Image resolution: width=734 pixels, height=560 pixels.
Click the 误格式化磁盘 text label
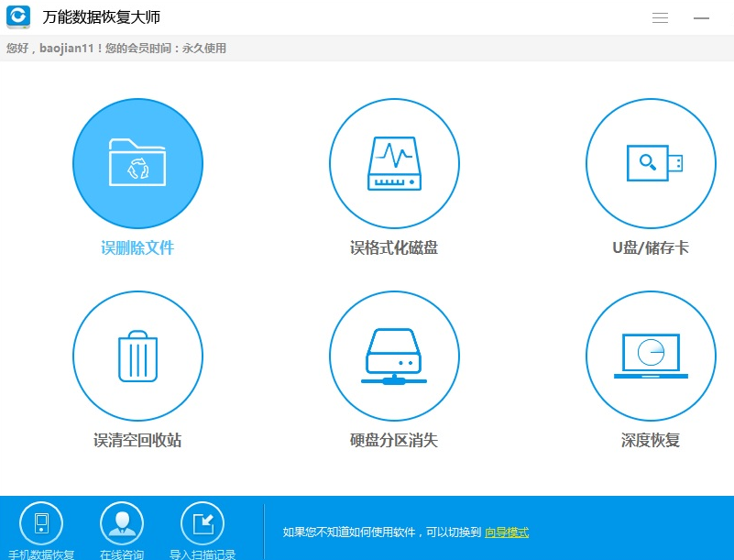tap(394, 248)
